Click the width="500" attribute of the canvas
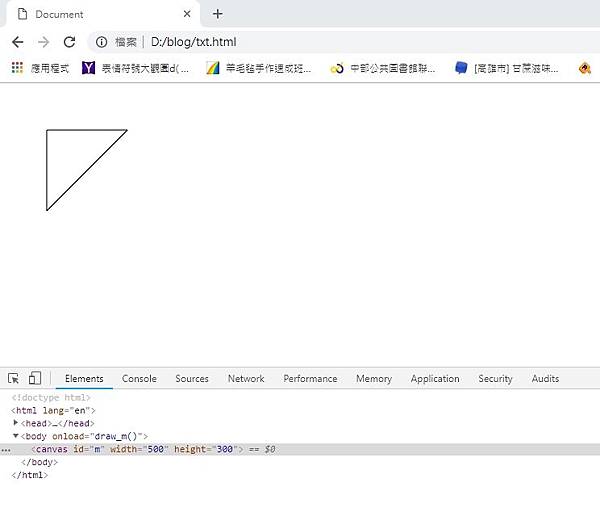600x529 pixels. (139, 449)
